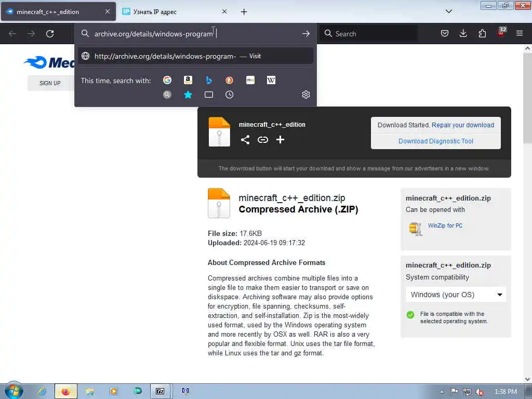Click the WinZip program icon

415,229
